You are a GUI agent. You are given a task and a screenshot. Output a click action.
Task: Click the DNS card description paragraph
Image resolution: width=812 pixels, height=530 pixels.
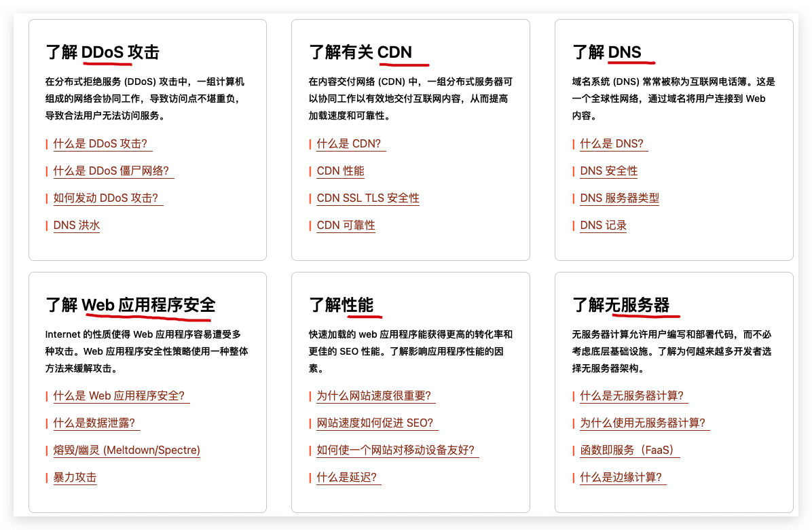tap(673, 99)
